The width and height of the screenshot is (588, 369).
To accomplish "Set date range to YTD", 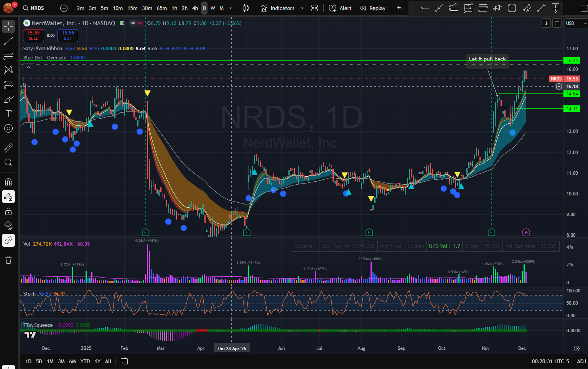I will (85, 361).
